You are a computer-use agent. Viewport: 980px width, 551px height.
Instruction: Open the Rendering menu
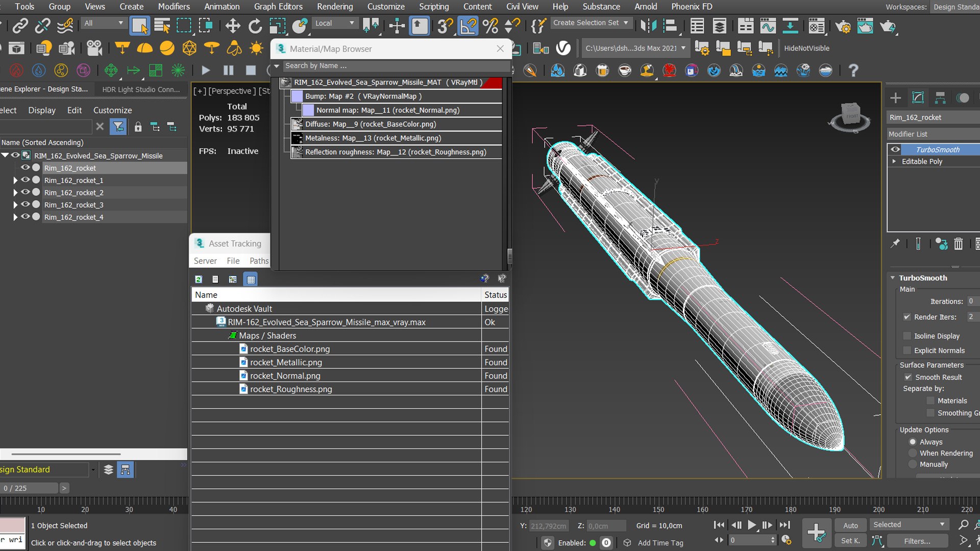pyautogui.click(x=335, y=7)
